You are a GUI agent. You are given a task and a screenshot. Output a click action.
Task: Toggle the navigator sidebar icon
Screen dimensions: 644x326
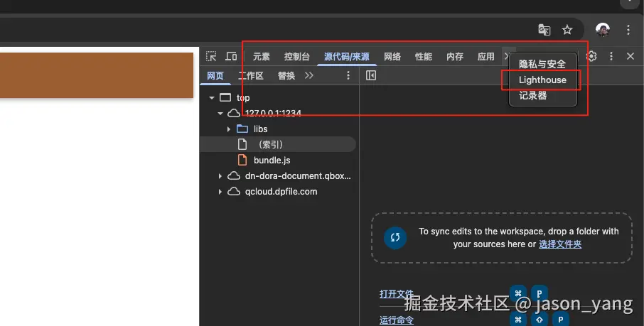tap(371, 75)
